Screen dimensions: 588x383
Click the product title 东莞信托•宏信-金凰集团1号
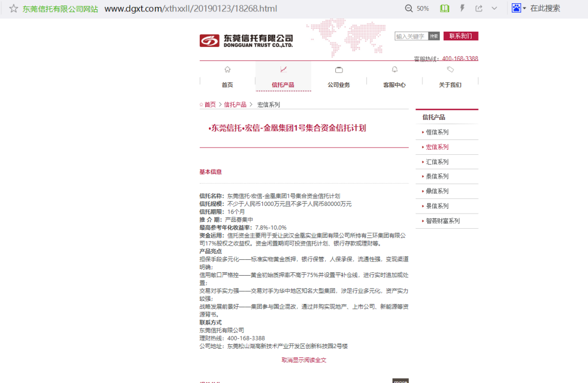[x=287, y=128]
